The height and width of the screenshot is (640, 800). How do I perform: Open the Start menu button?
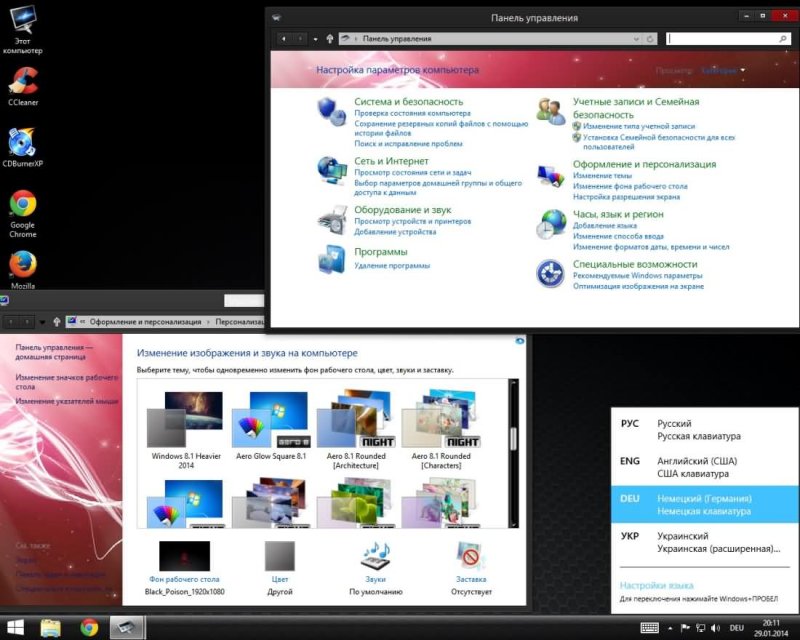[x=15, y=627]
